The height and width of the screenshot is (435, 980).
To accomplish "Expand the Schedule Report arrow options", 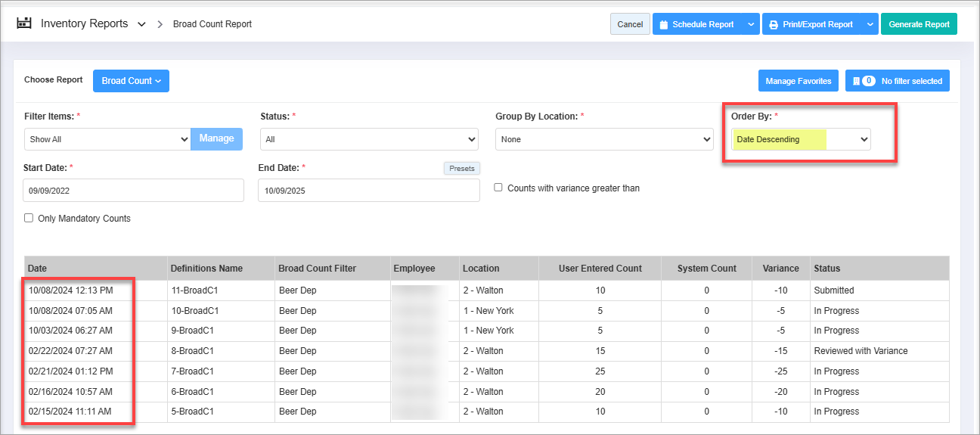I will 750,24.
